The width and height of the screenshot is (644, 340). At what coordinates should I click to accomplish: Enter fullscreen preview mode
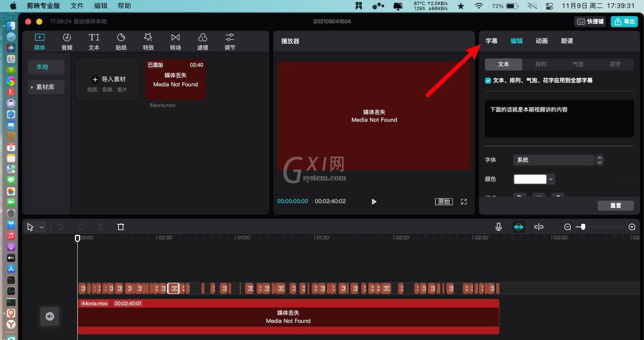coord(464,201)
